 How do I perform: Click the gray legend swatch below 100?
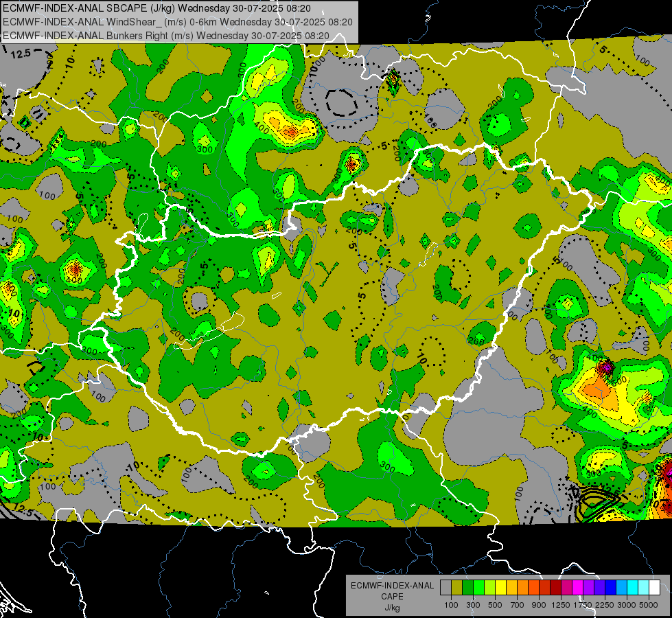coord(445,587)
